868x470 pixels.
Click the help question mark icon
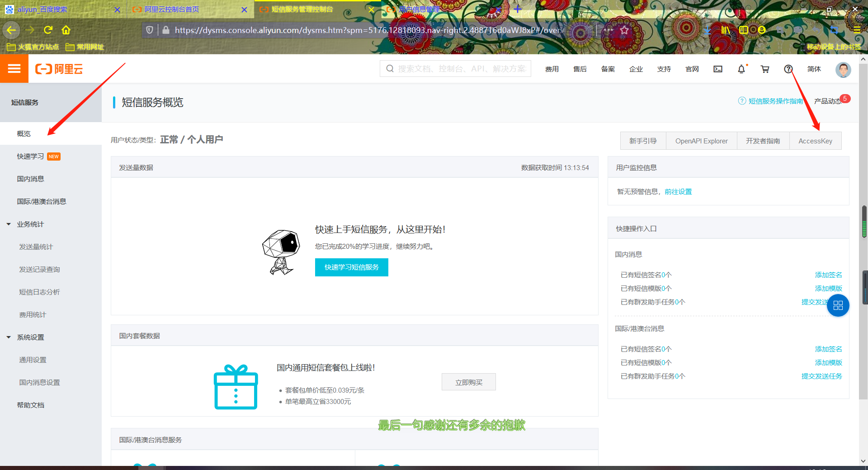pos(788,69)
